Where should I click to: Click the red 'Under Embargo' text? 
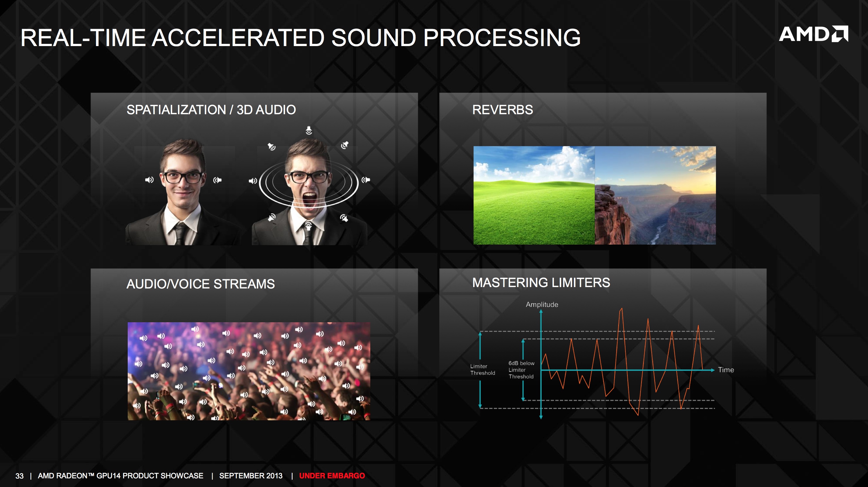(332, 476)
